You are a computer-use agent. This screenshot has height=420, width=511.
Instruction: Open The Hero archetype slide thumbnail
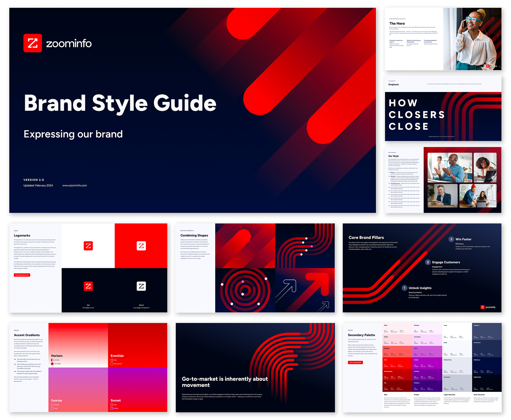coord(443,39)
